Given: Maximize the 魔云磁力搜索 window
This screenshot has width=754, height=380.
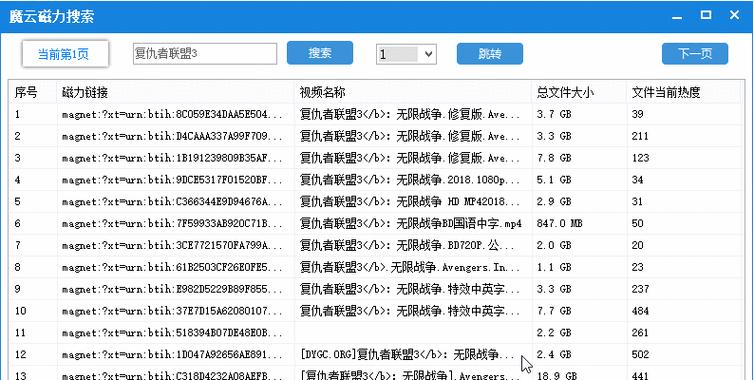Looking at the screenshot, I should coord(706,15).
